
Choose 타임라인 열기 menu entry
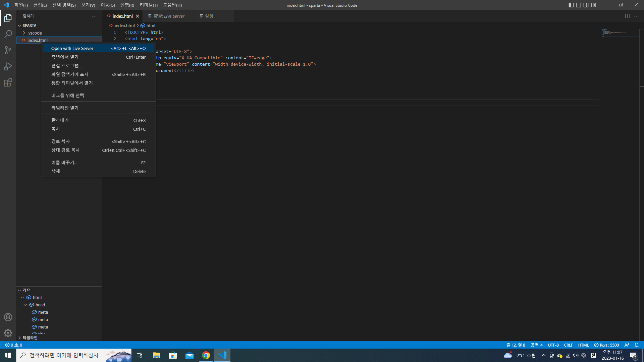pos(98,108)
